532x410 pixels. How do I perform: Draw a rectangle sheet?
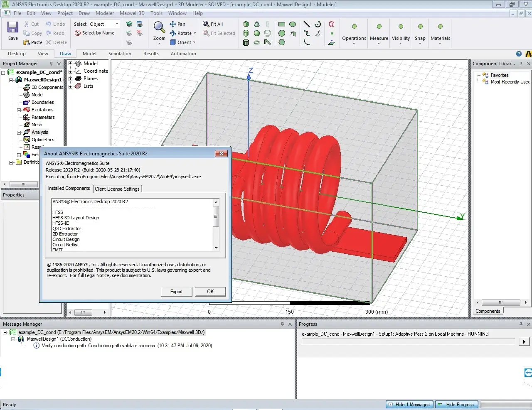(x=282, y=24)
